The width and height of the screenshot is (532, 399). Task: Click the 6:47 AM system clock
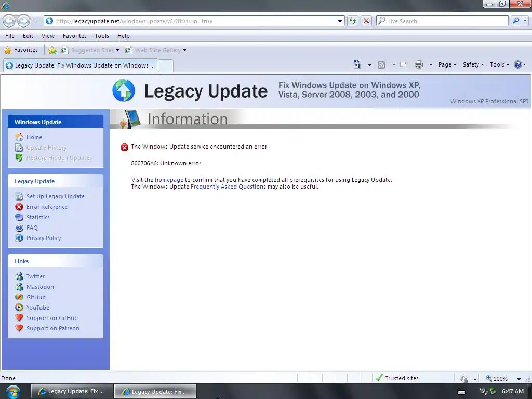[x=513, y=391]
